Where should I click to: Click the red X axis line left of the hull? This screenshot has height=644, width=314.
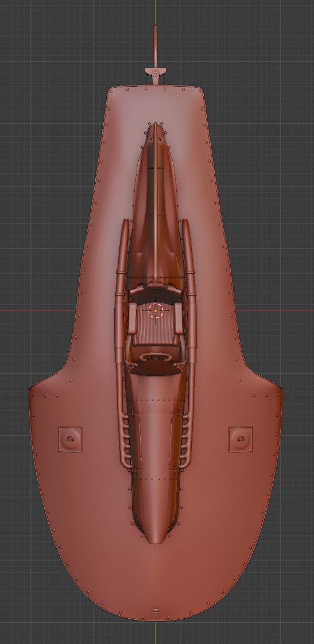pyautogui.click(x=37, y=311)
